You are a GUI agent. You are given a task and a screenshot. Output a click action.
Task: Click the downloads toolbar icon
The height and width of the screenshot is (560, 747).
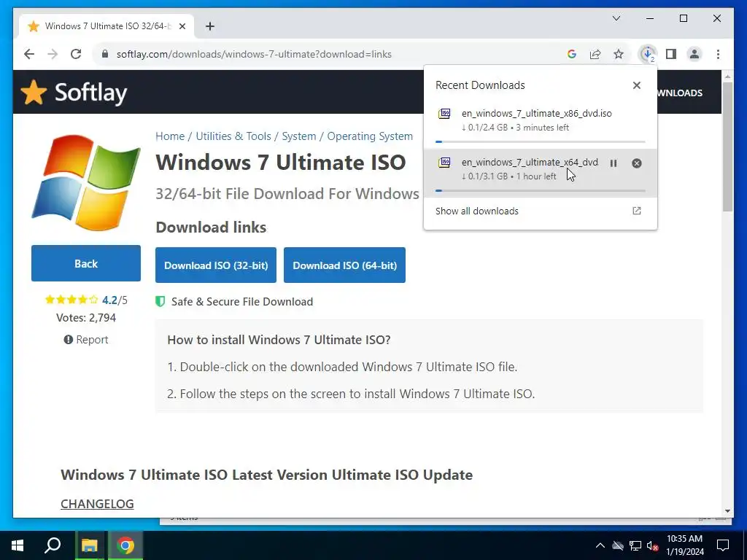[x=648, y=54]
